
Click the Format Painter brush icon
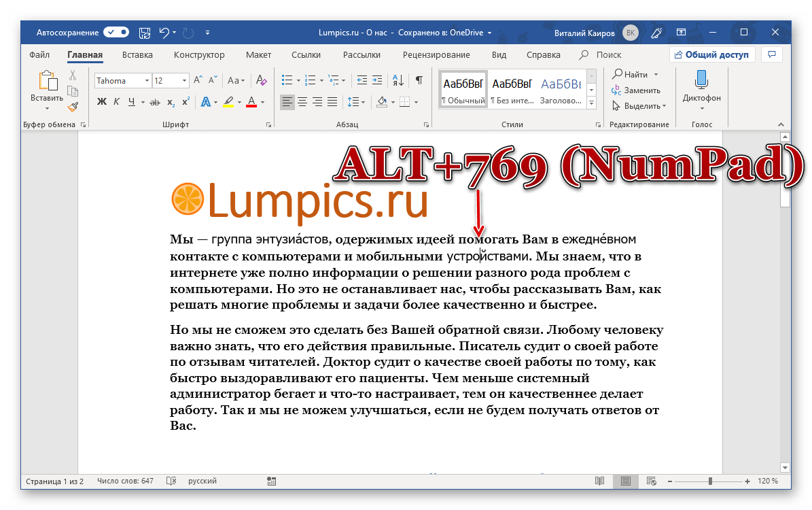[x=73, y=107]
